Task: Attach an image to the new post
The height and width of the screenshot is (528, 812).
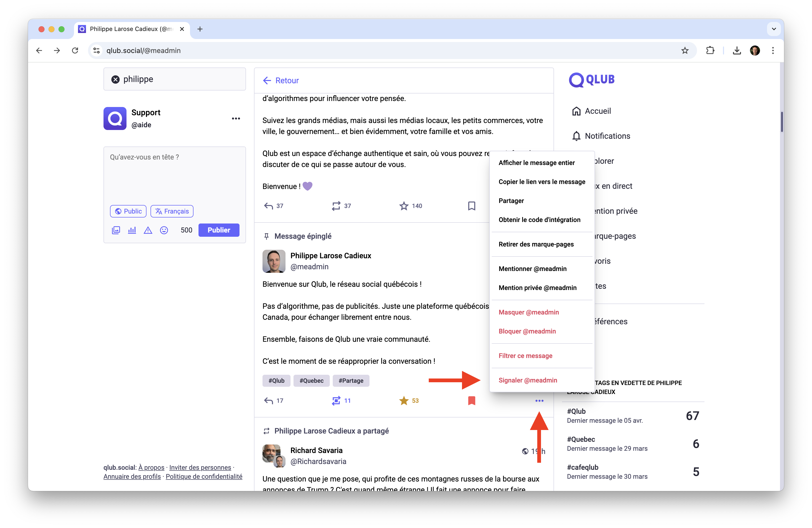Action: click(x=116, y=230)
